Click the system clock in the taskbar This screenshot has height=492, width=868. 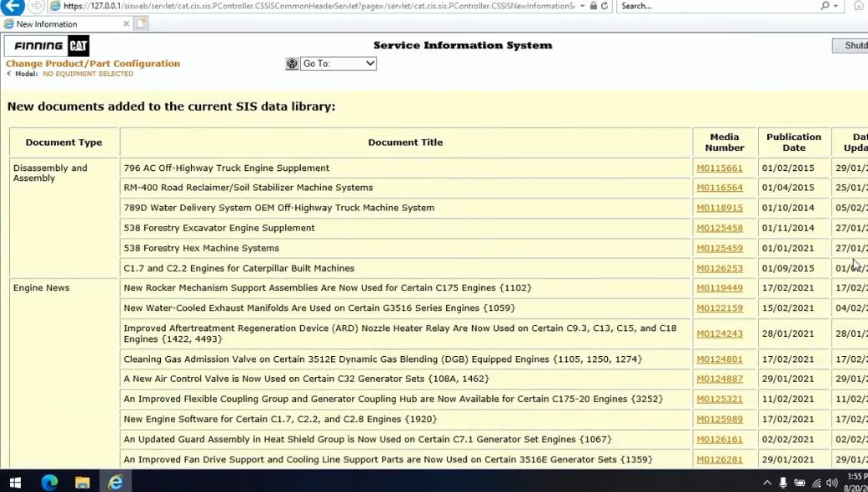click(857, 482)
